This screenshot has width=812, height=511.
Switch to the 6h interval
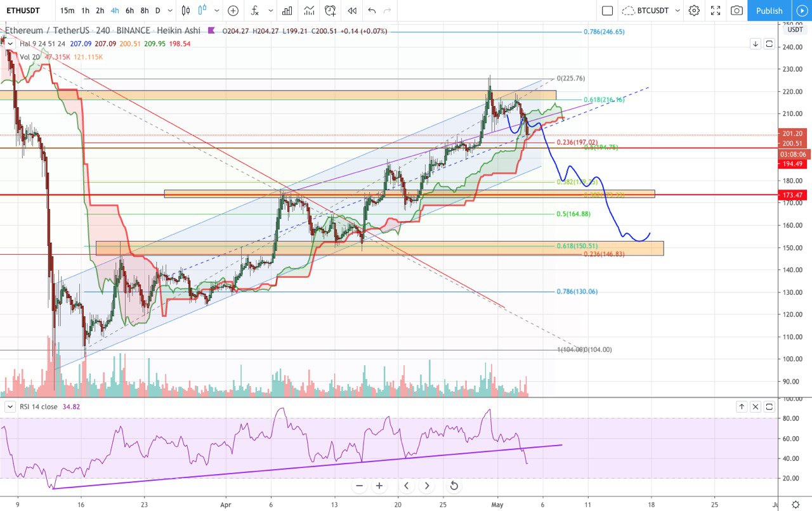tap(129, 10)
